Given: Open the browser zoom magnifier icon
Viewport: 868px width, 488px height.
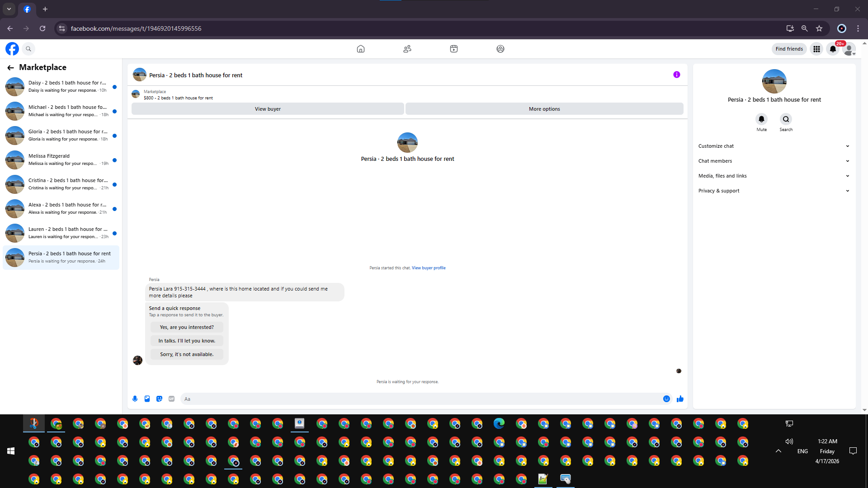Looking at the screenshot, I should tap(805, 28).
